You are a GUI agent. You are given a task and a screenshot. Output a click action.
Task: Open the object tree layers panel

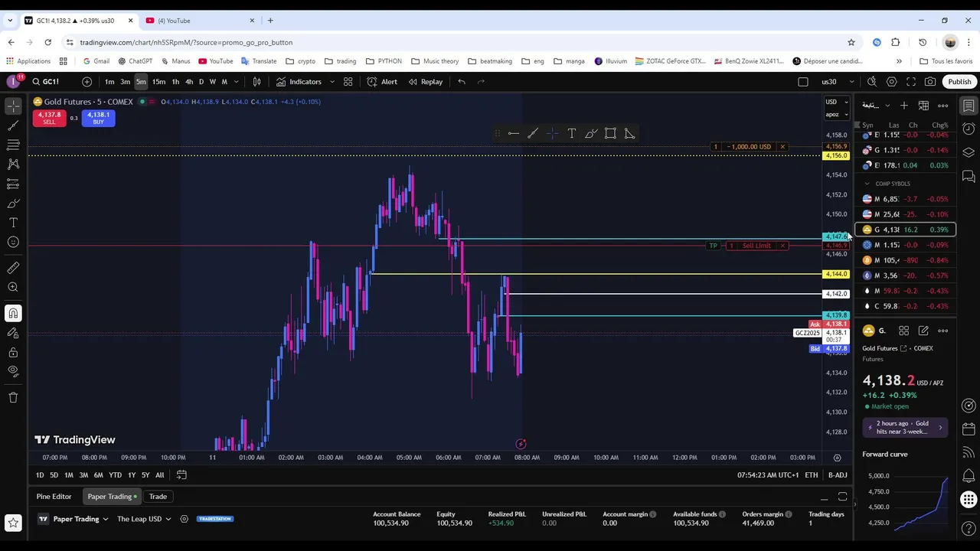point(969,152)
